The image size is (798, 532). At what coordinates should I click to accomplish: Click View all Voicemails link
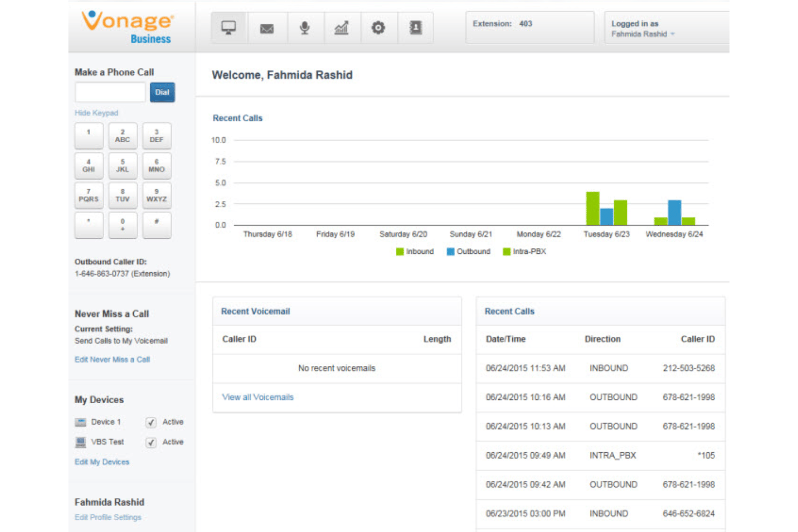(258, 397)
